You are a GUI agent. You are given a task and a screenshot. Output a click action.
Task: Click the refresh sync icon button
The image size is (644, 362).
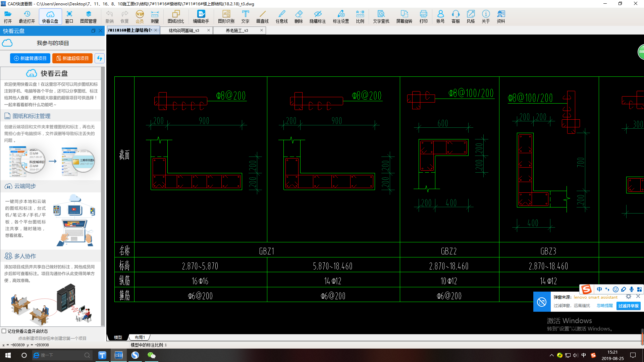pos(99,58)
